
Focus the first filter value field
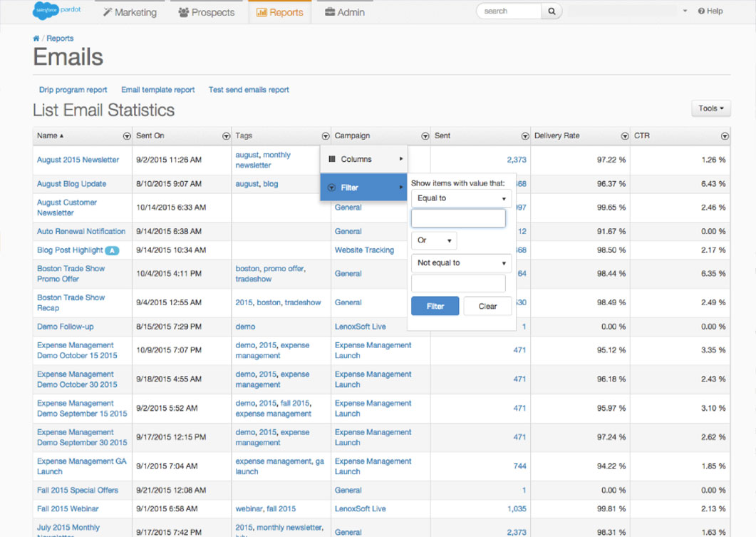coord(458,218)
